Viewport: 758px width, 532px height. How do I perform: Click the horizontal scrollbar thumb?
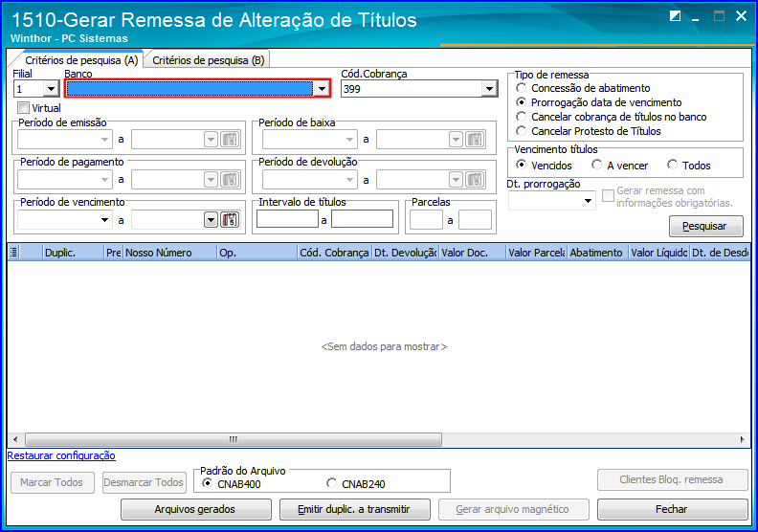tap(234, 439)
